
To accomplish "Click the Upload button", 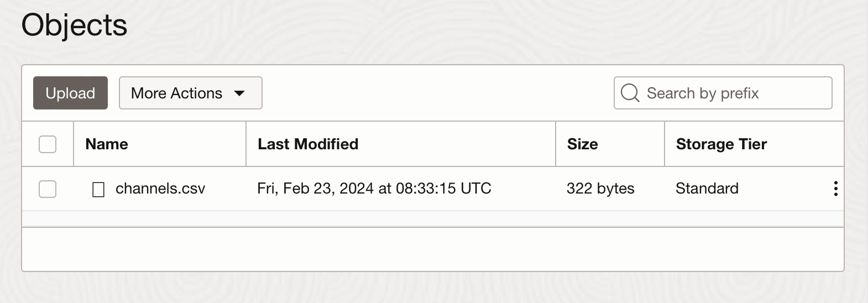I will 70,93.
